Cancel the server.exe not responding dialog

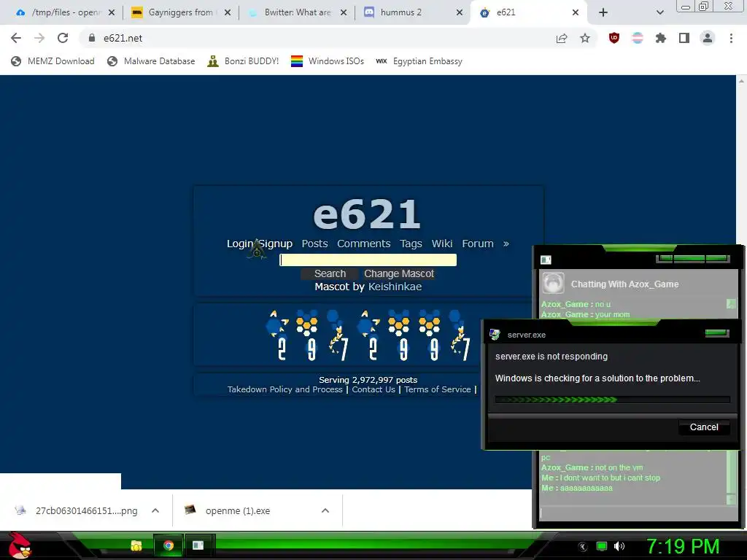pyautogui.click(x=704, y=427)
